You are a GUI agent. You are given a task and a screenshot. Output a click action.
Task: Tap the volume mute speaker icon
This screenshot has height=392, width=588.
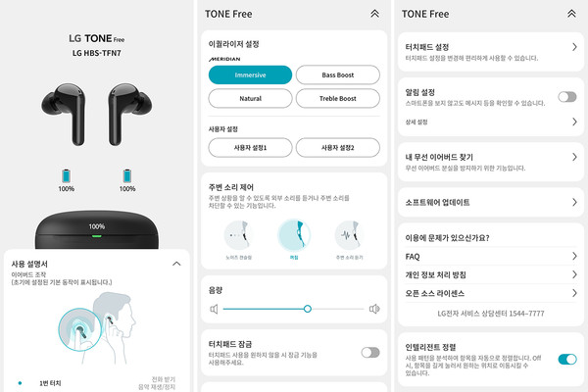214,309
